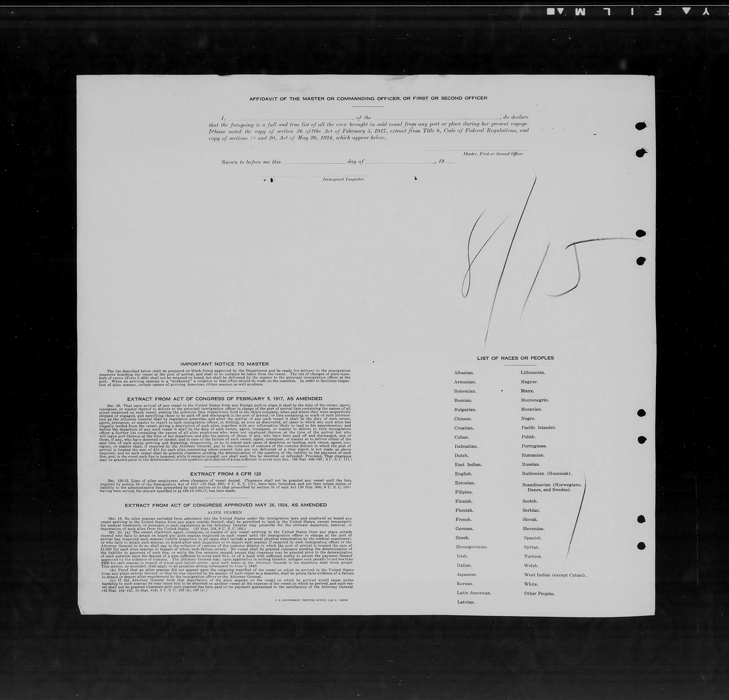This screenshot has width=729, height=700.
Task: Click the List of Races or Peoples heading
Action: pyautogui.click(x=515, y=358)
